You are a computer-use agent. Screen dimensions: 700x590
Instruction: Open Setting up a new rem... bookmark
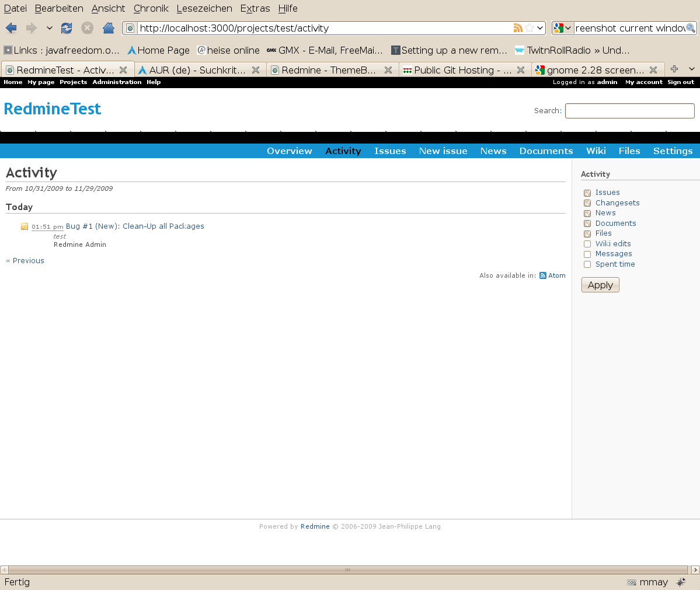449,50
